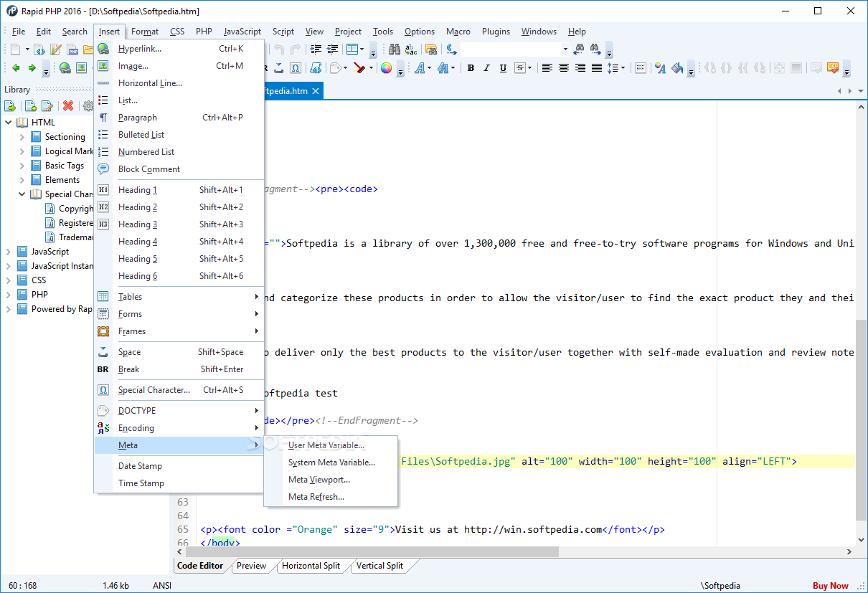Insert a Date Stamp
The height and width of the screenshot is (593, 868).
click(179, 466)
